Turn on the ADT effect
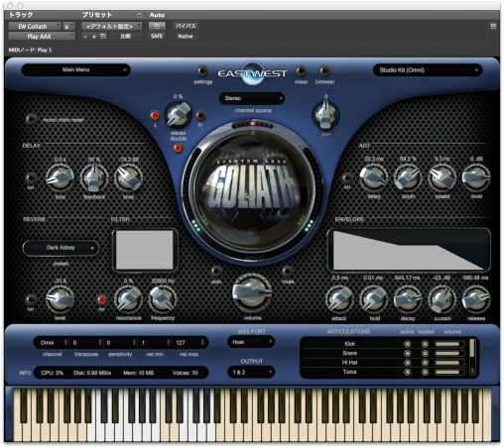The image size is (504, 448). click(x=347, y=178)
